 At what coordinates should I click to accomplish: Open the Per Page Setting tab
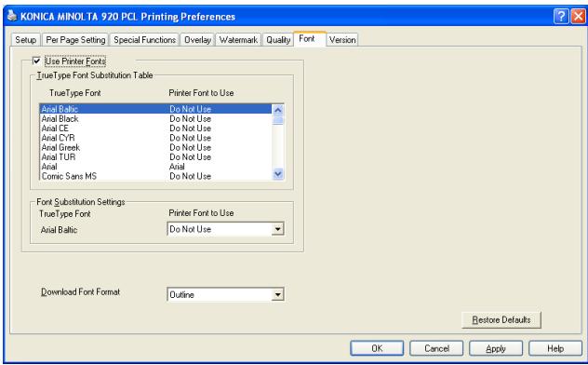coord(75,40)
